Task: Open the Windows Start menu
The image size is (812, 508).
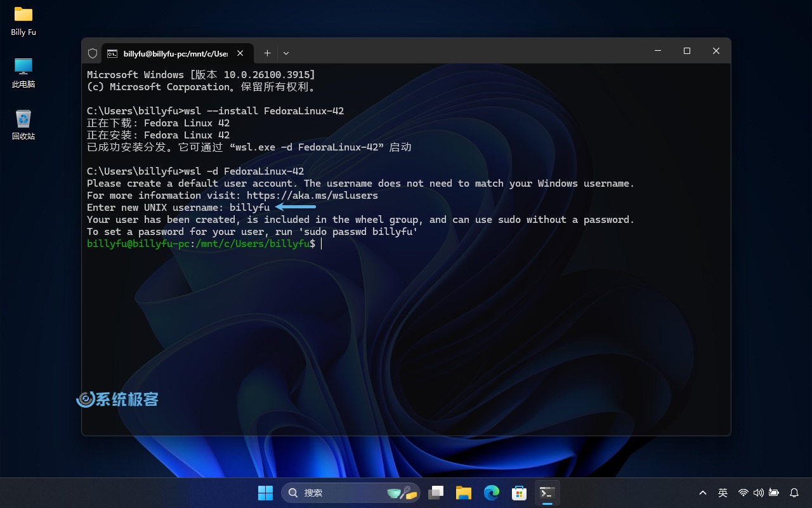Action: 265,493
